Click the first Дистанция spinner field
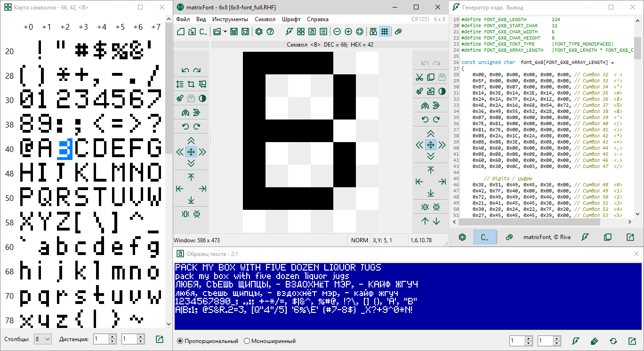The width and height of the screenshot is (644, 351). (x=101, y=339)
